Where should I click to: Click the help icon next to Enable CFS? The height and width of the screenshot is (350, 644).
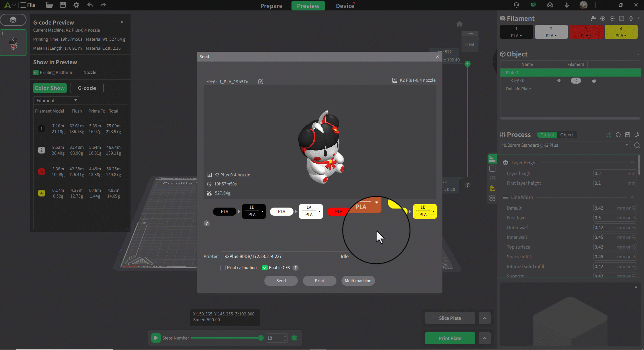coord(295,268)
